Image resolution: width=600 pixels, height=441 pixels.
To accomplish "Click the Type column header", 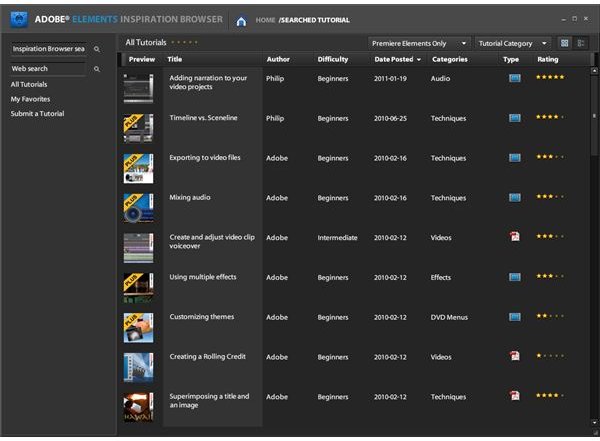I will (x=511, y=59).
